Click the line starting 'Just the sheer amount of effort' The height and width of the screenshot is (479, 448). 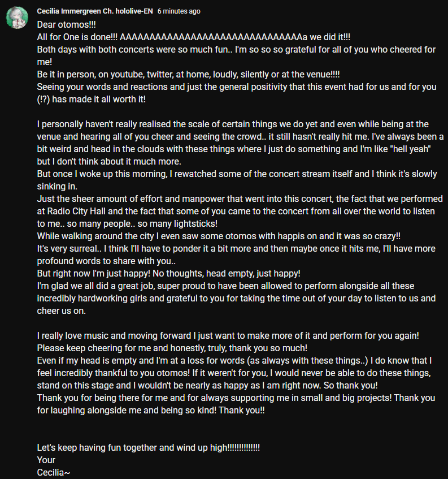[240, 211]
